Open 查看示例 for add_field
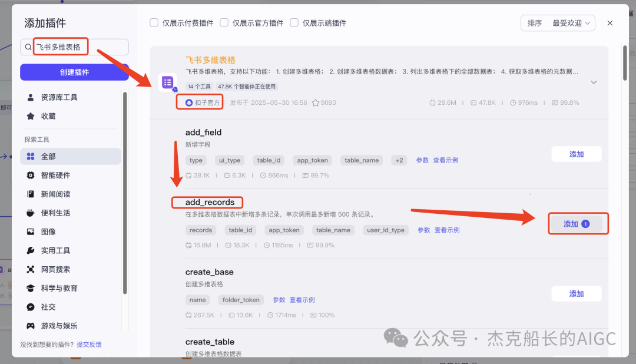The height and width of the screenshot is (364, 636). (445, 160)
